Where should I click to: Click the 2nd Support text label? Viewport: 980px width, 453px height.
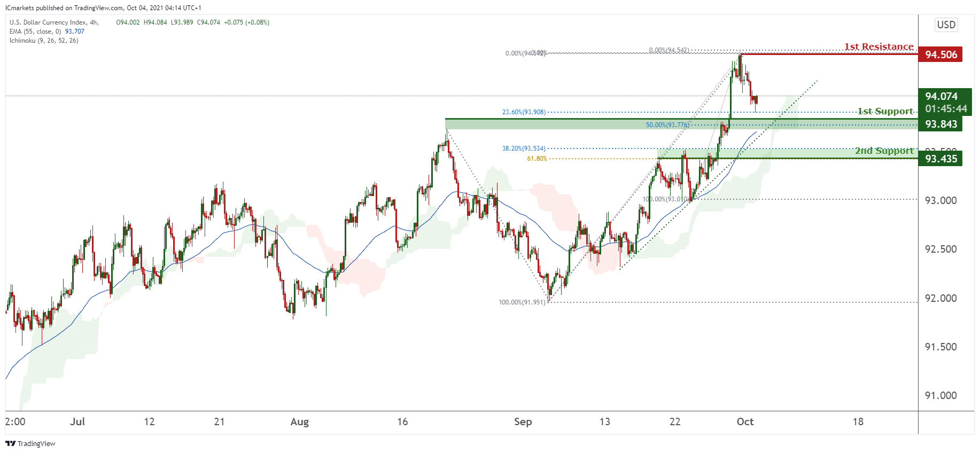[x=884, y=151]
